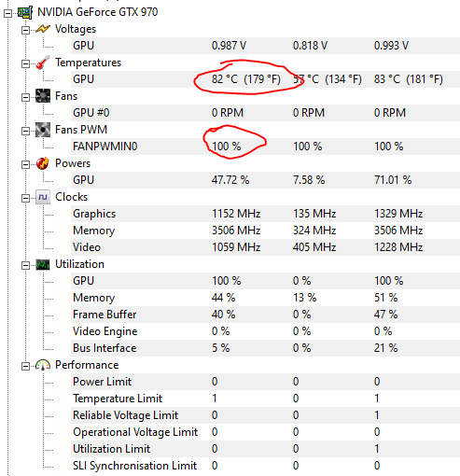Viewport: 460px width, 476px height.
Task: Collapse the Performance section
Action: click(x=25, y=366)
